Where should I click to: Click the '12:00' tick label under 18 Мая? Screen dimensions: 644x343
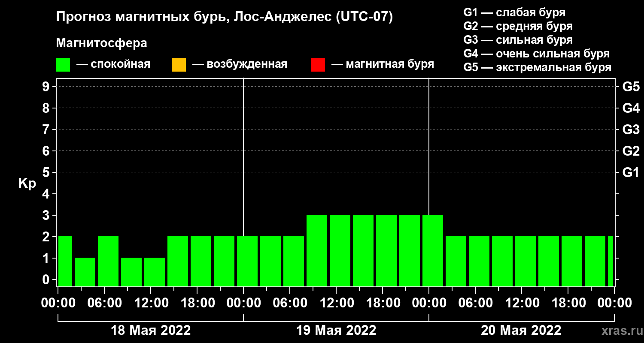coord(151,303)
